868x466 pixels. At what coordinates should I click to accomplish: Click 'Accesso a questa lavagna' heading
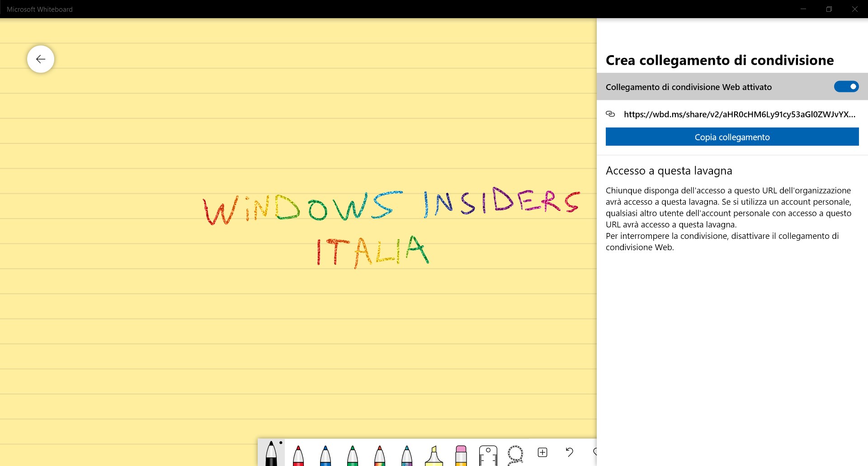(x=669, y=171)
